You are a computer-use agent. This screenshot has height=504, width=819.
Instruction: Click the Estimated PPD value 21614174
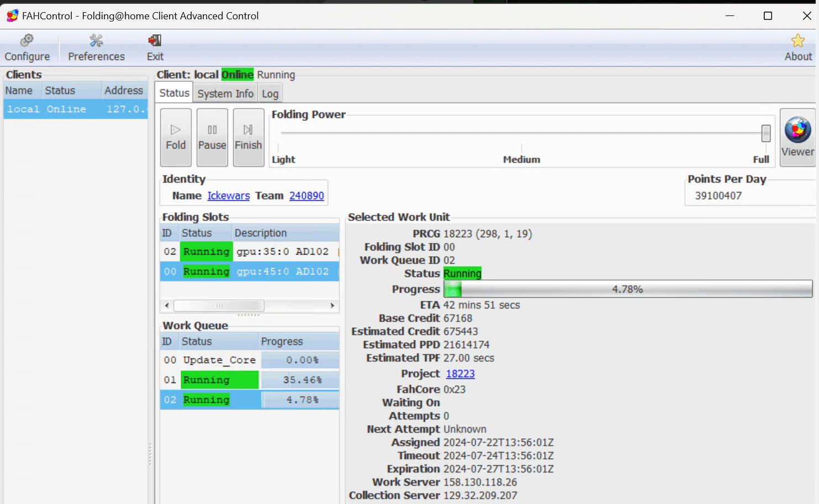(467, 344)
